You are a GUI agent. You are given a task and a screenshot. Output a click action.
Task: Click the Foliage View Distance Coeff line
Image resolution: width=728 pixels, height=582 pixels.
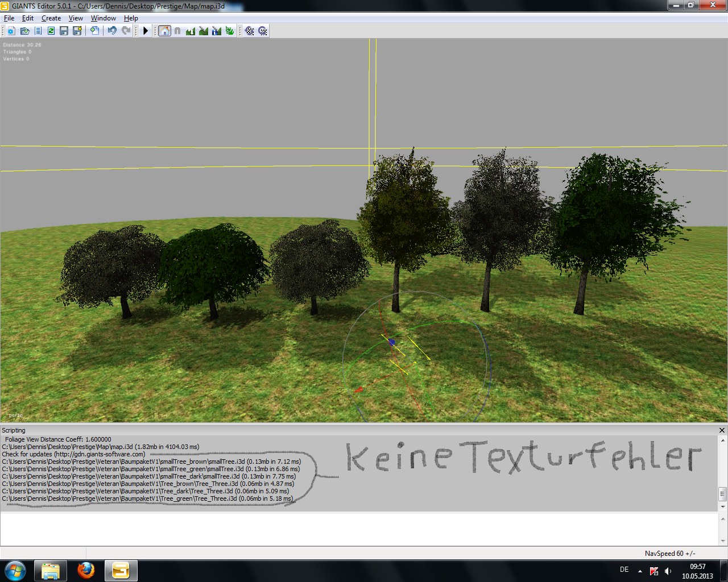click(x=58, y=439)
